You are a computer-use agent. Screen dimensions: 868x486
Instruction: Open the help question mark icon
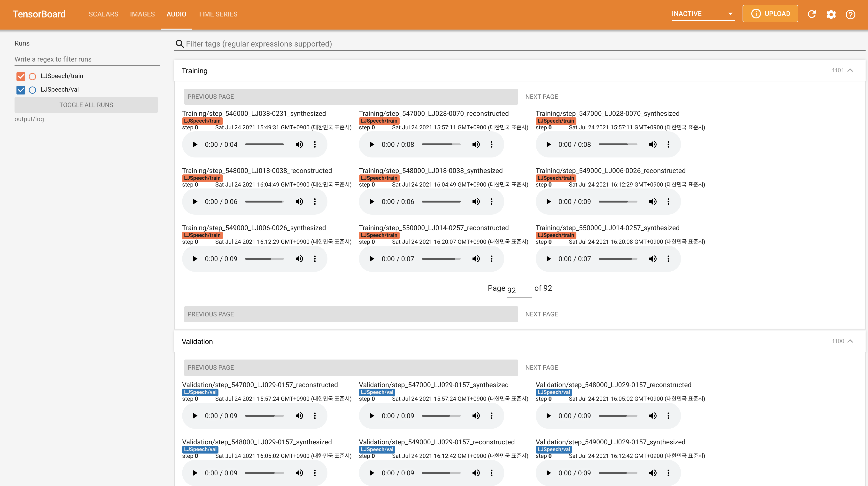pyautogui.click(x=851, y=14)
